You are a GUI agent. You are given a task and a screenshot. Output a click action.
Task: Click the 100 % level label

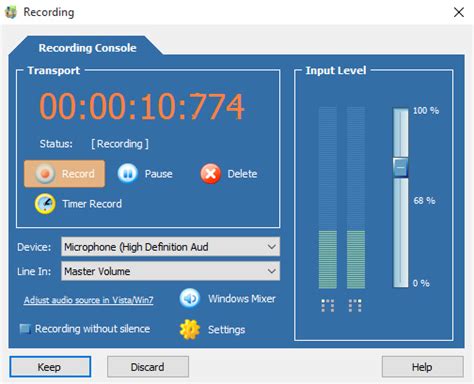pos(426,110)
